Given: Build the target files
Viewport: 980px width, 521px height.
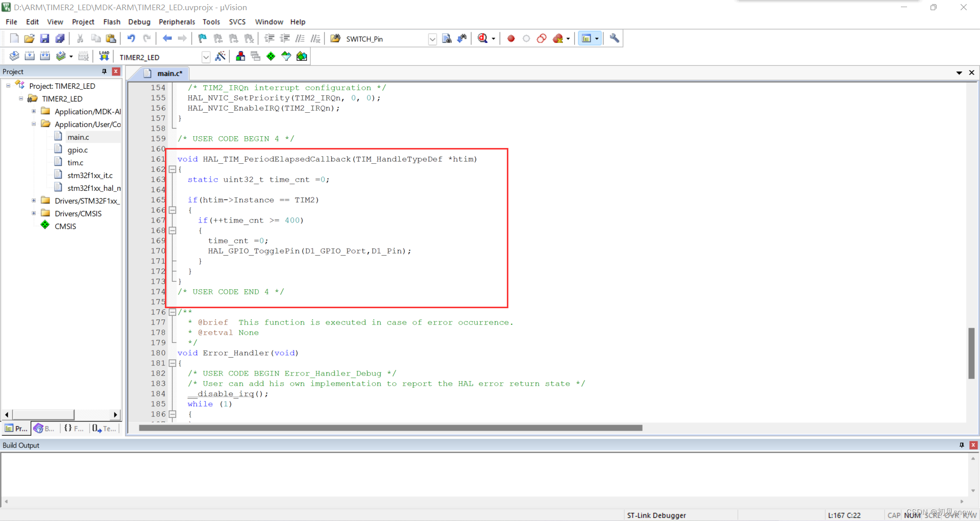Looking at the screenshot, I should [30, 56].
